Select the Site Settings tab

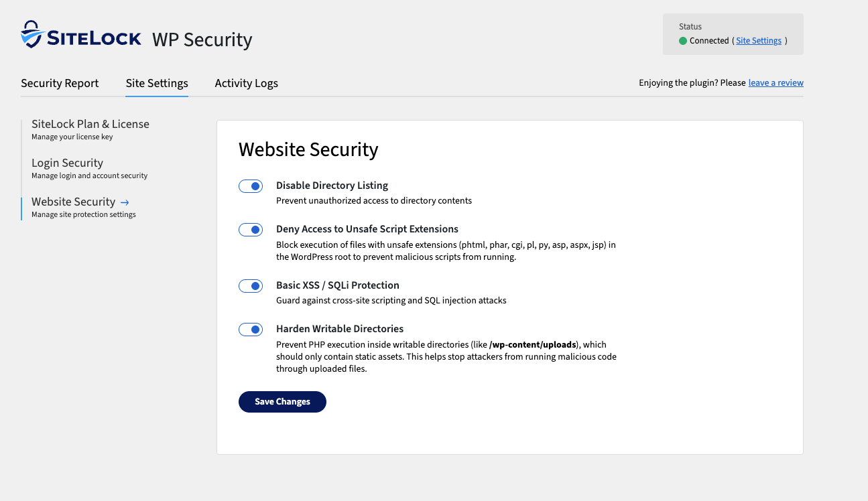[156, 83]
